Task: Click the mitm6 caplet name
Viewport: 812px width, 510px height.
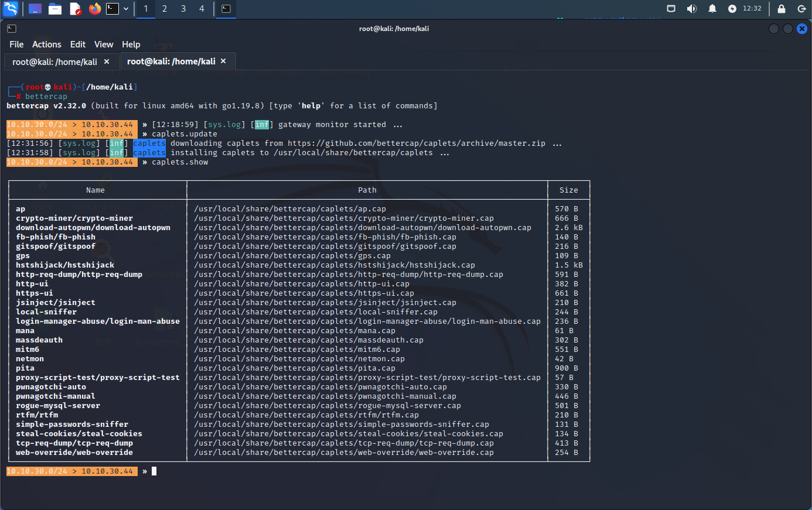Action: (28, 350)
